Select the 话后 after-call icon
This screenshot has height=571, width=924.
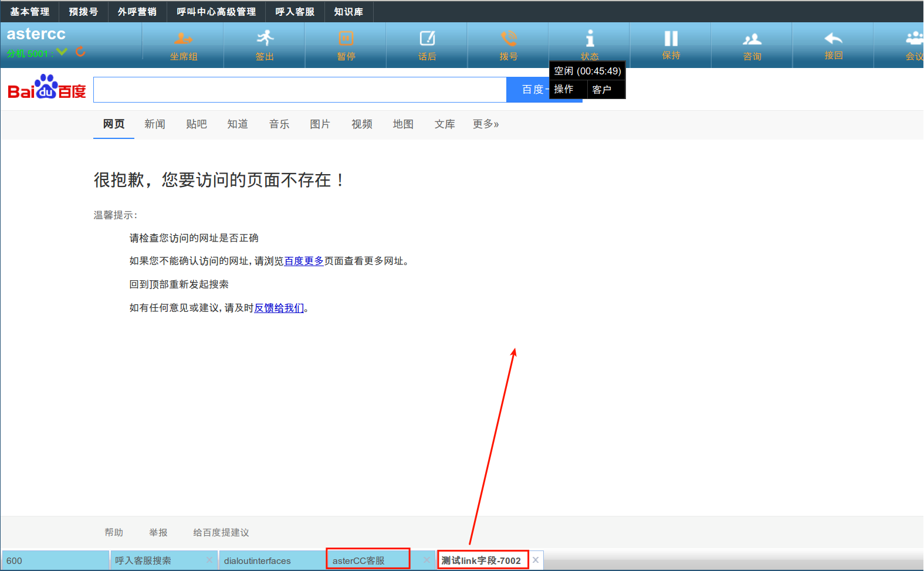point(427,38)
